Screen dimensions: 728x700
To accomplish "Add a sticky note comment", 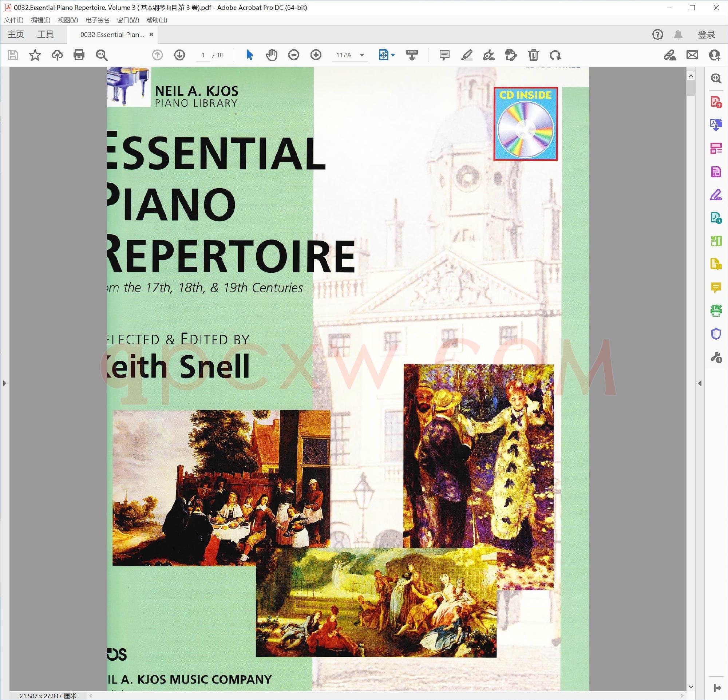I will click(444, 55).
